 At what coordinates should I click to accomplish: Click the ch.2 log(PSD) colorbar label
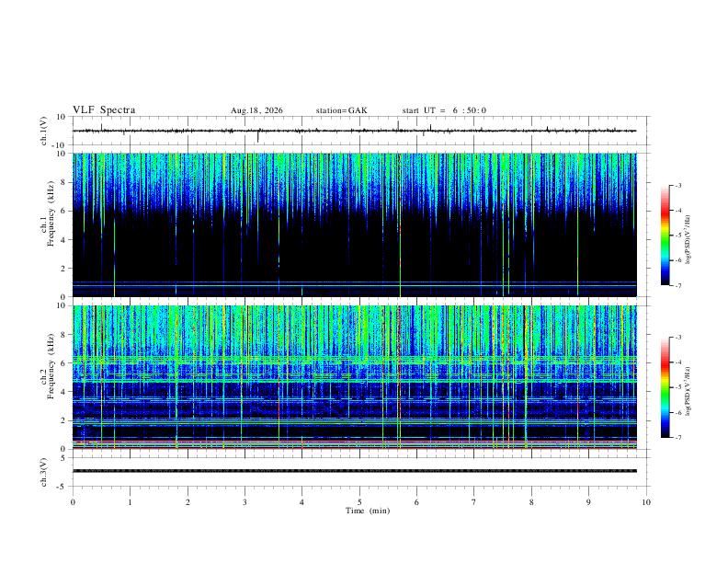[688, 392]
